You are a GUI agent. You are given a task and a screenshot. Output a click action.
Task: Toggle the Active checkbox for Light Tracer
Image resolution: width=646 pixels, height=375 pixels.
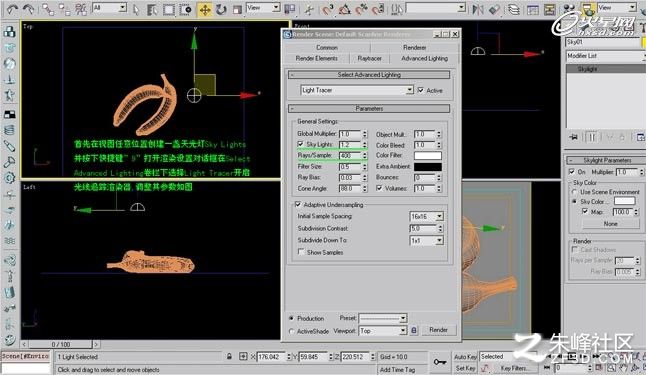(x=421, y=90)
